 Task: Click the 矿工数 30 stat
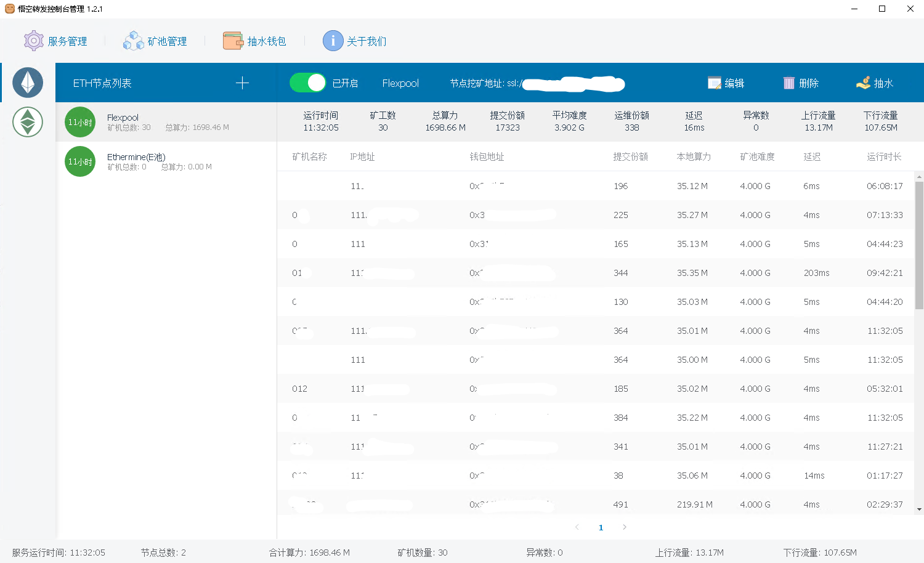coord(383,121)
